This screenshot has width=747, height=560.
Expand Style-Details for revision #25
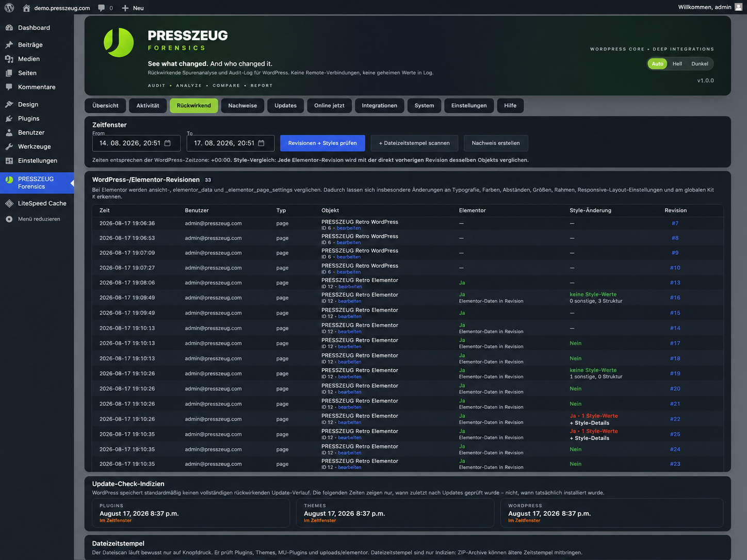pyautogui.click(x=590, y=438)
